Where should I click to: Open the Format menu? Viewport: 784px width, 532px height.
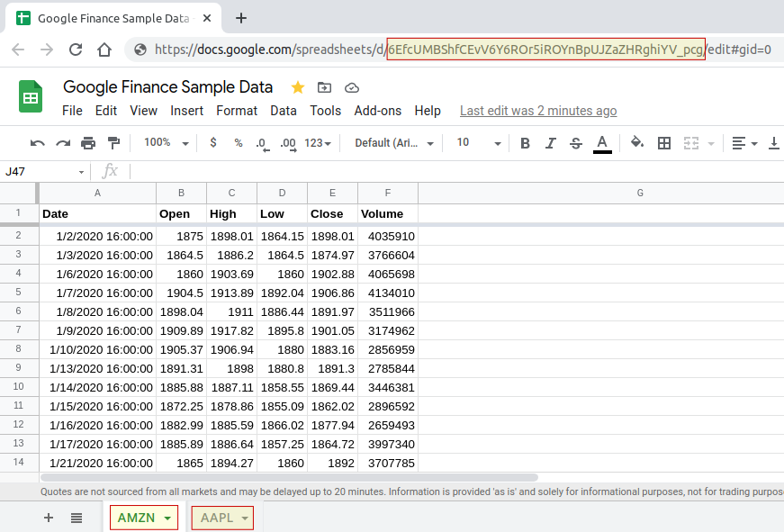(237, 111)
